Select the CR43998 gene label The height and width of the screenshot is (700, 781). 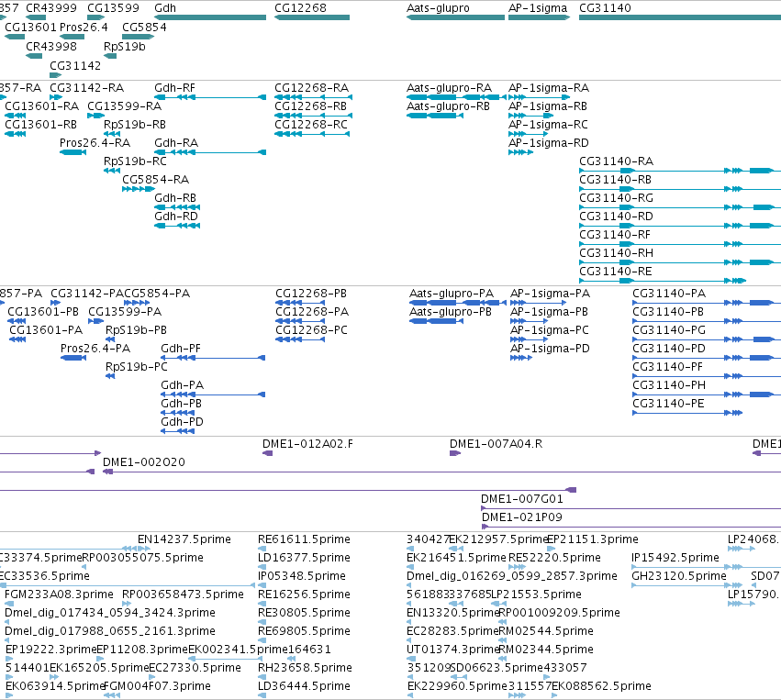pyautogui.click(x=51, y=47)
